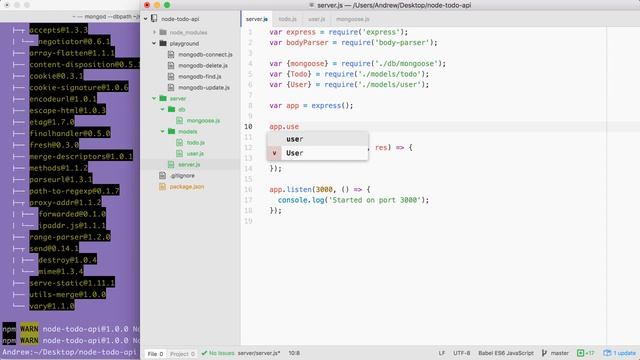This screenshot has height=360, width=640.
Task: Click line number 10 in the gutter
Action: click(x=248, y=127)
